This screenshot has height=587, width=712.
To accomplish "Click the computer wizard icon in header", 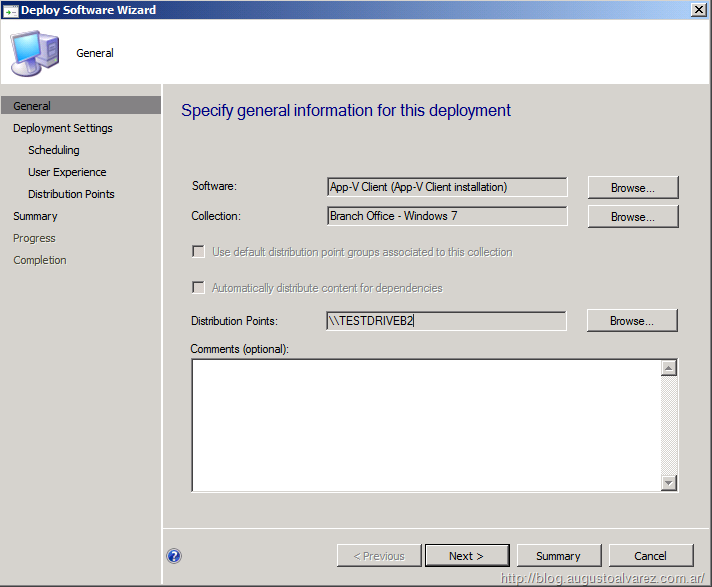I will point(33,52).
